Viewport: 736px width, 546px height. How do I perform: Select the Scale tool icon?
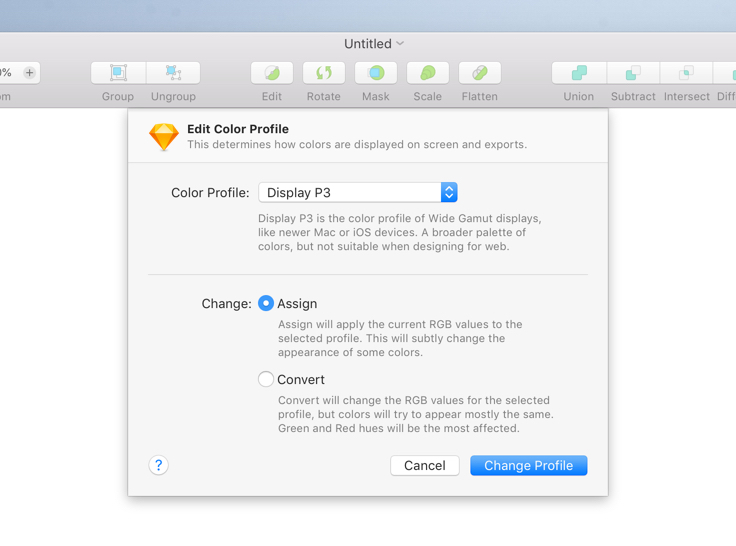(428, 73)
